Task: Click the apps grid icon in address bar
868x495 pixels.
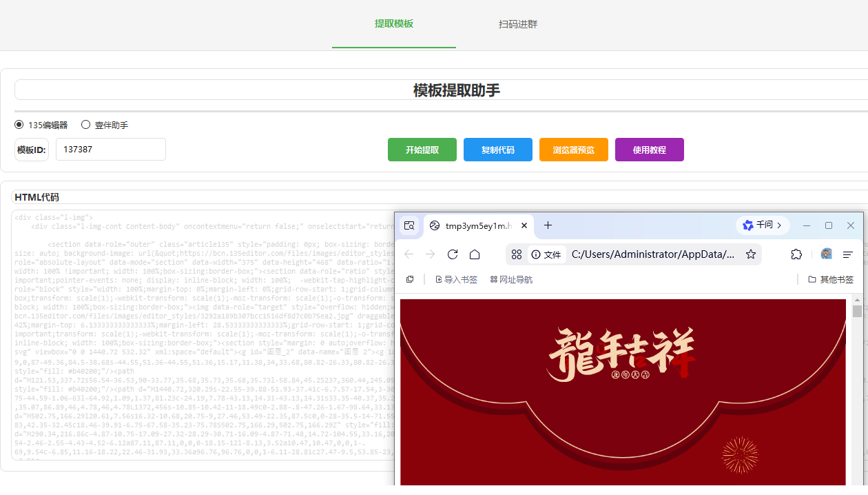Action: point(517,254)
